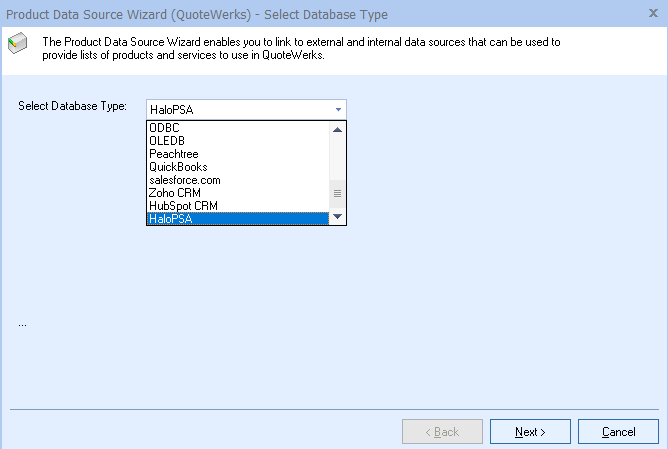The height and width of the screenshot is (449, 668).
Task: Choose salesforce.com in the list
Action: pyautogui.click(x=184, y=180)
